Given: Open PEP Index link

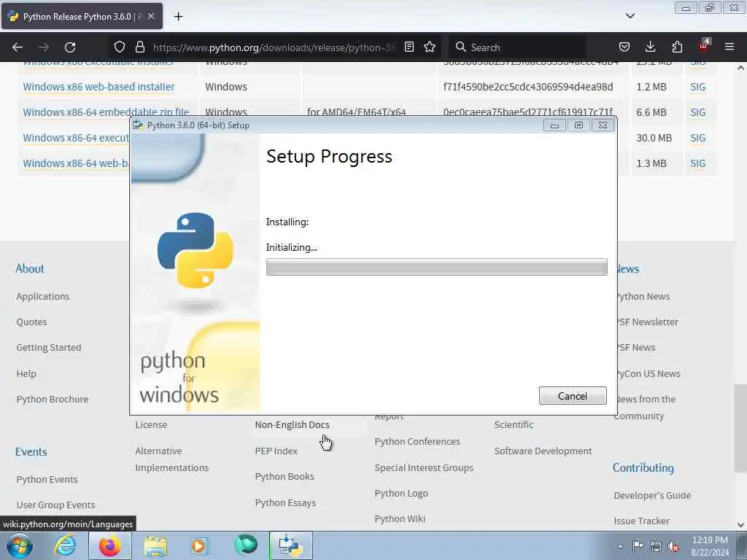Looking at the screenshot, I should [x=276, y=451].
